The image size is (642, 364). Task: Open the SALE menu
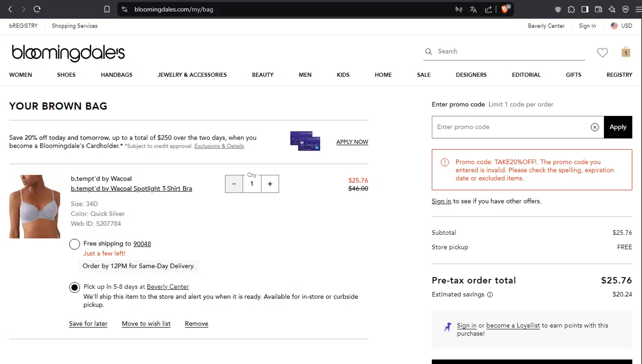tap(424, 75)
